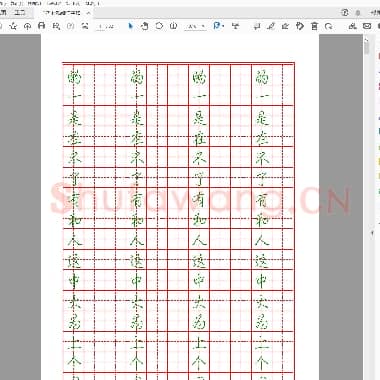Click the scrolling mode keyboard icon
Image resolution: width=380 pixels, height=380 pixels.
(236, 26)
